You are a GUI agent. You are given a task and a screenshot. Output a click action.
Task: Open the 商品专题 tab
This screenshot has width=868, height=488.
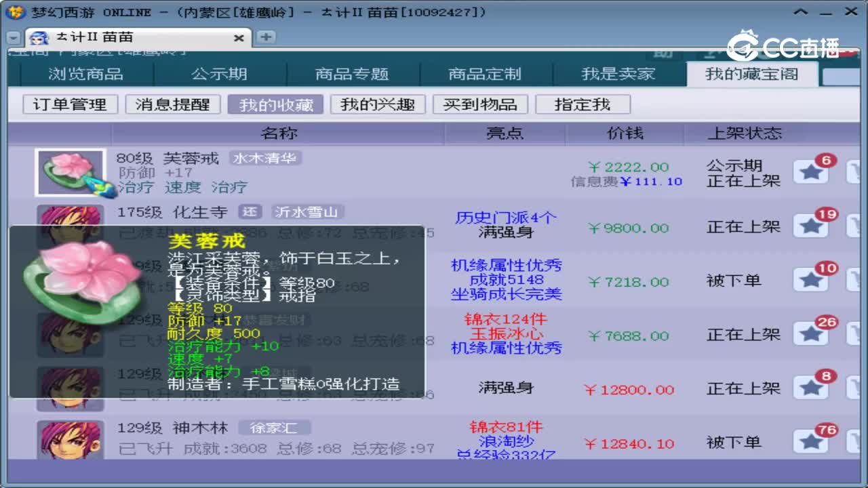tap(352, 73)
